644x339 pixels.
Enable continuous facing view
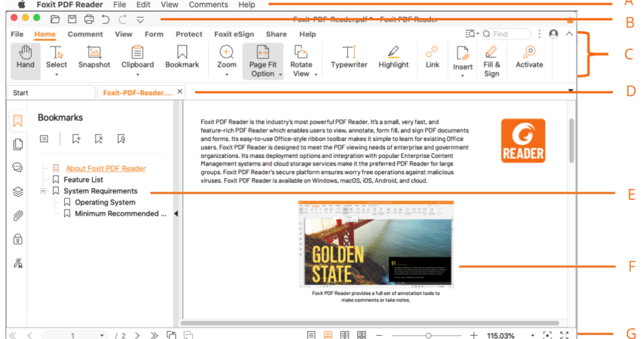(361, 335)
